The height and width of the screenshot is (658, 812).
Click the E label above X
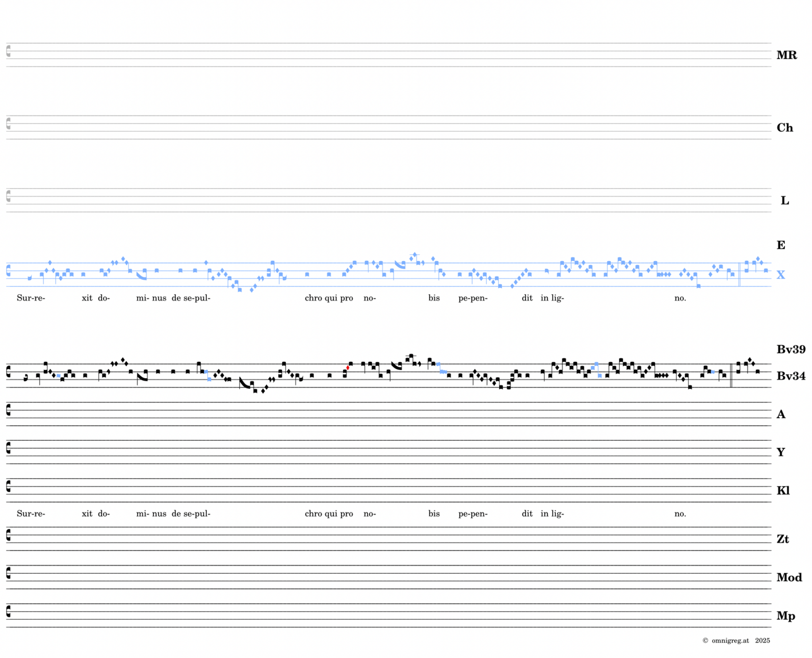(780, 245)
